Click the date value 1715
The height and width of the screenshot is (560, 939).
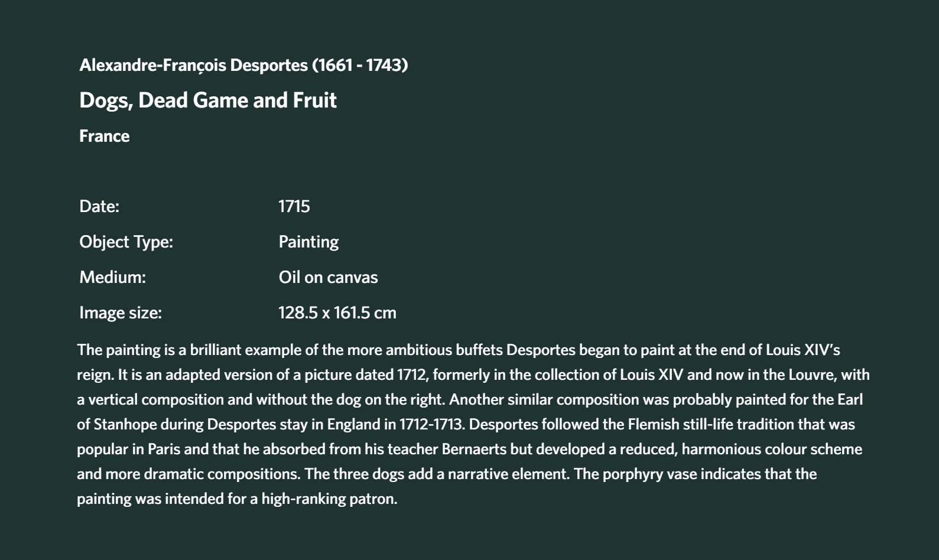294,206
